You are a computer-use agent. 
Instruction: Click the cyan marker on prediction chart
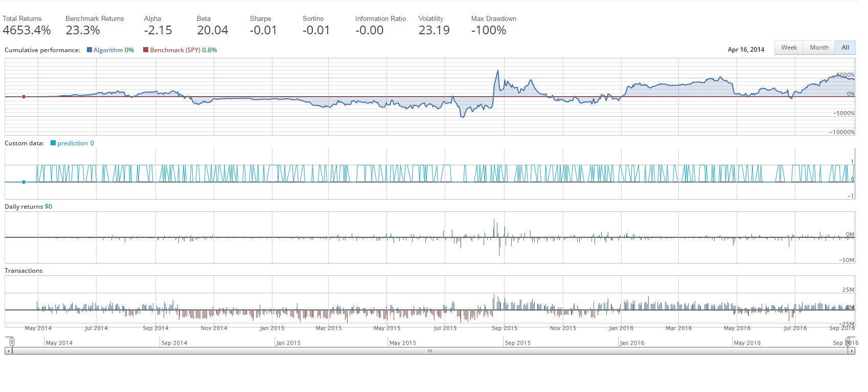(x=24, y=182)
